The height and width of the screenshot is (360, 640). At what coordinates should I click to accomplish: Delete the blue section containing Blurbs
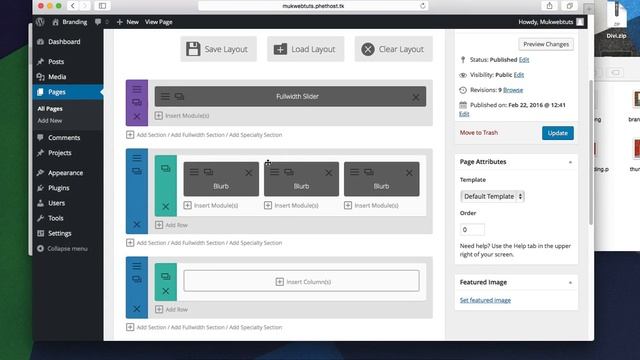click(x=137, y=224)
